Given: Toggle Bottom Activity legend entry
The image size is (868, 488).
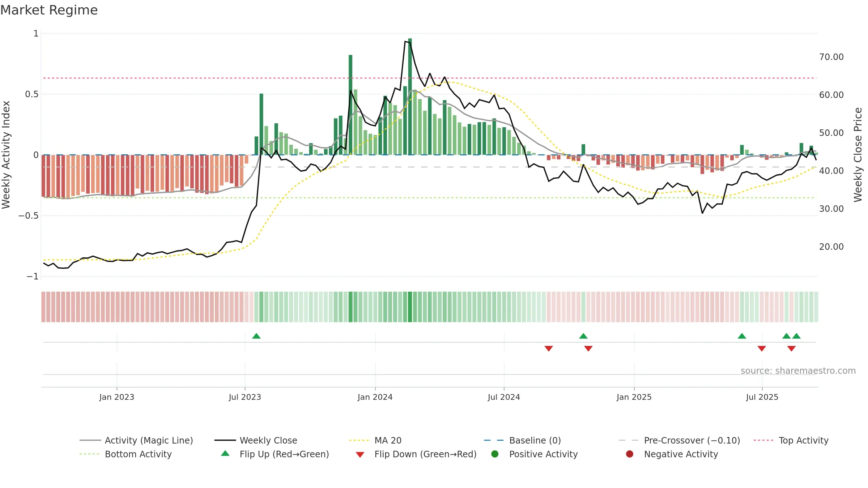Looking at the screenshot, I should 125,454.
